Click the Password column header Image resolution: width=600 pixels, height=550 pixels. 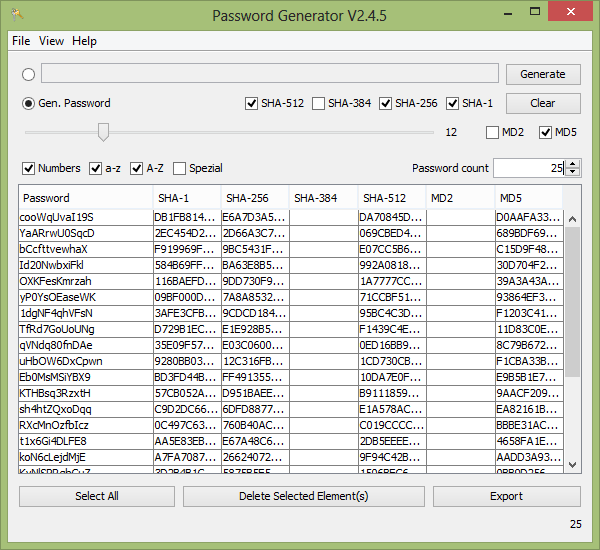pos(86,198)
